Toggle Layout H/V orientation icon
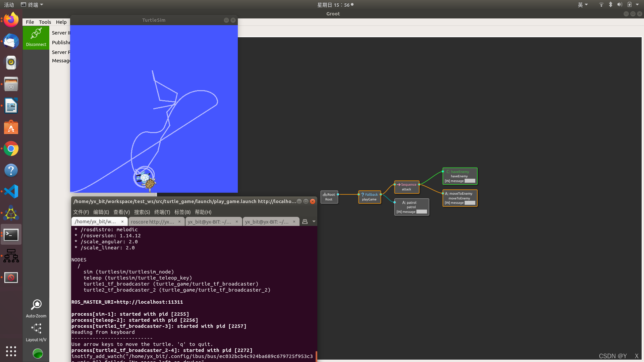This screenshot has width=644, height=362. coord(36,328)
